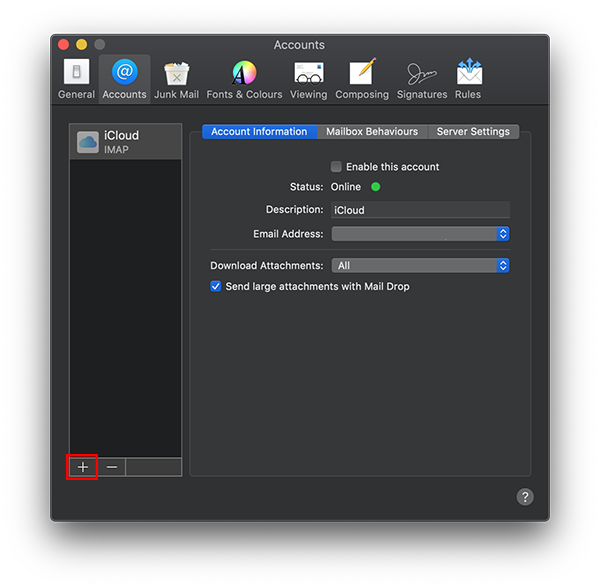
Task: Minimize the Accounts window with yellow button
Action: (x=82, y=44)
